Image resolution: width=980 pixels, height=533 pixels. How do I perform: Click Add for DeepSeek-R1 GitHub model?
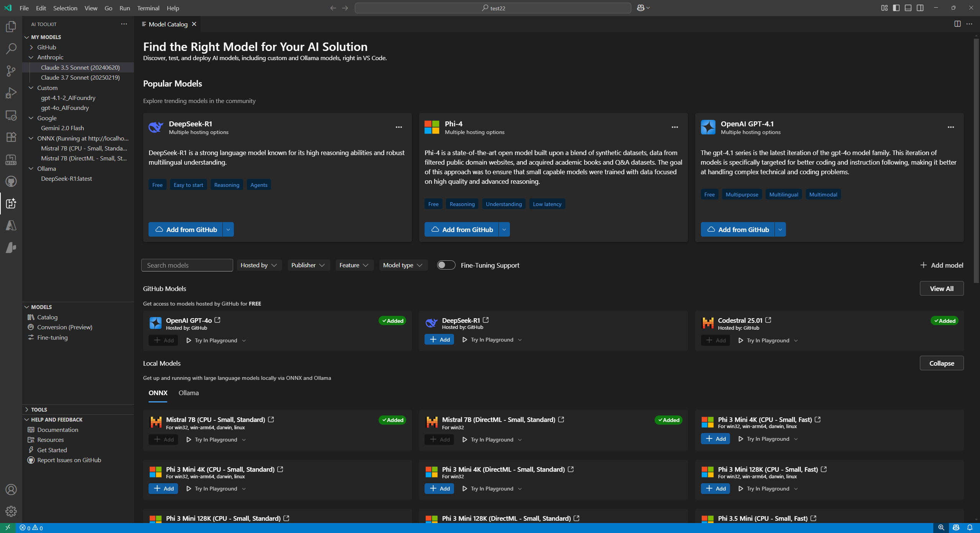point(439,340)
